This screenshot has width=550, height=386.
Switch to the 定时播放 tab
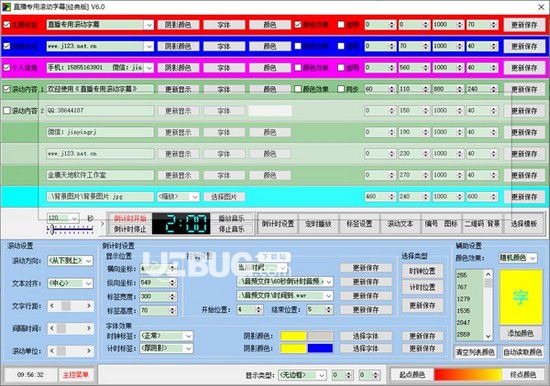click(x=318, y=224)
